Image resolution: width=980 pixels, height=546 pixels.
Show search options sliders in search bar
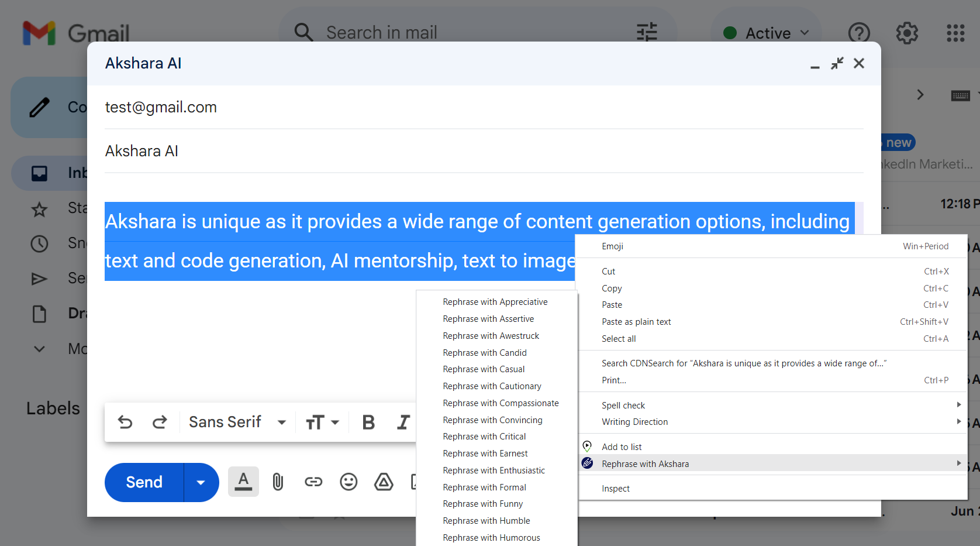tap(647, 32)
